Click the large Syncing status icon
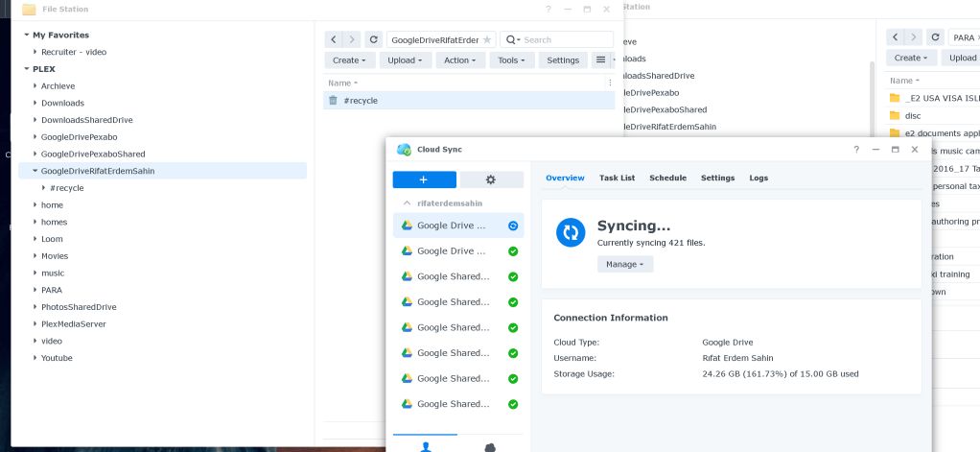 (571, 232)
